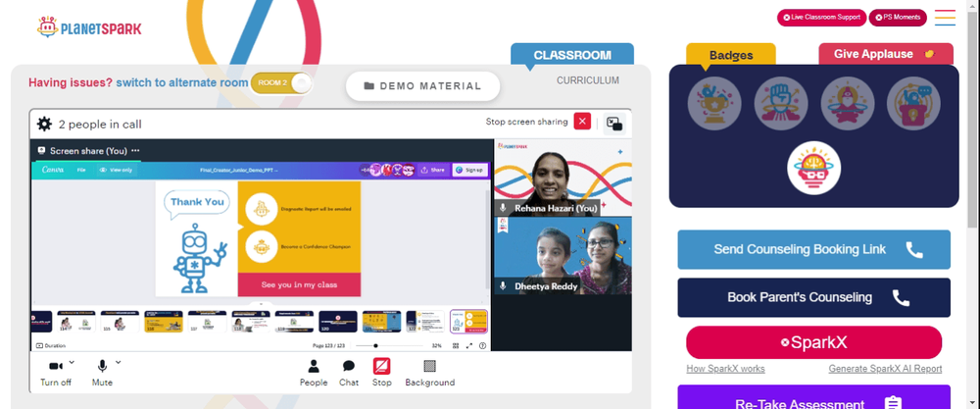This screenshot has height=409, width=980.
Task: Click Canva View only button
Action: [117, 170]
